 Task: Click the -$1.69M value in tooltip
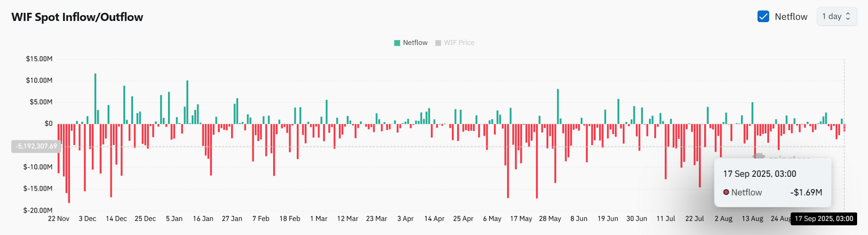coord(806,192)
